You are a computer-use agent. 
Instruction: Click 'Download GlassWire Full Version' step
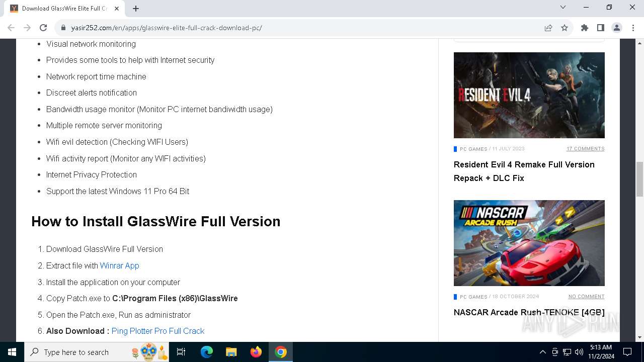[x=105, y=249]
